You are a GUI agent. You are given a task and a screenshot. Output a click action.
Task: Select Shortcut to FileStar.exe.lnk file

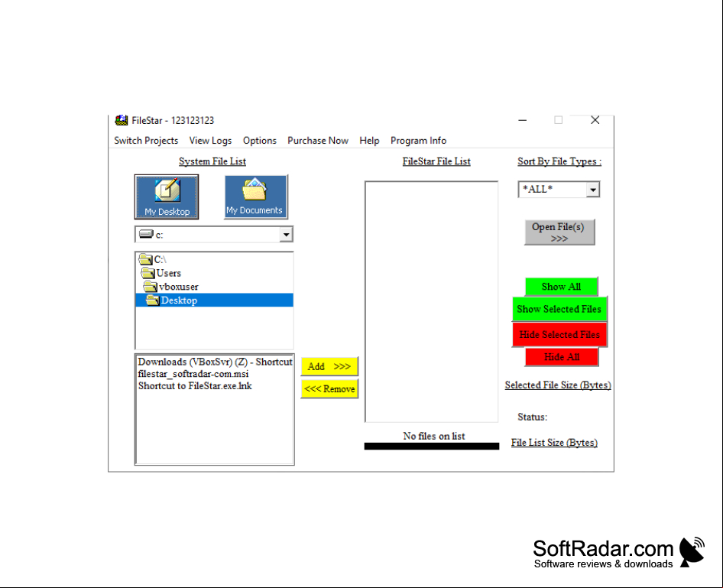point(195,385)
